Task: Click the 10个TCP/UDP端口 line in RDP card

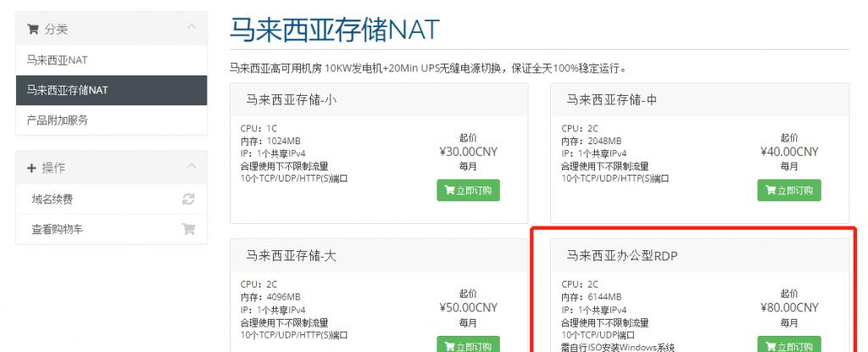Action: tap(598, 335)
